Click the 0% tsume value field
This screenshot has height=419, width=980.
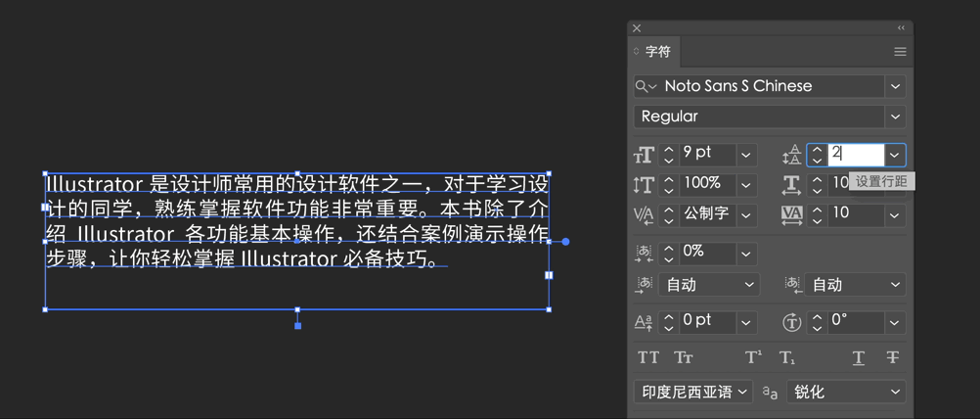(707, 253)
